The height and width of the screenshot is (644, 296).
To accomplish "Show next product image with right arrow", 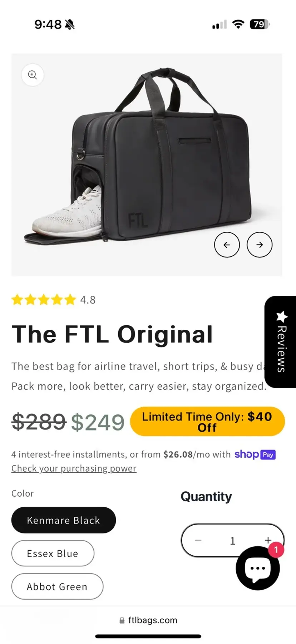I will coord(260,245).
